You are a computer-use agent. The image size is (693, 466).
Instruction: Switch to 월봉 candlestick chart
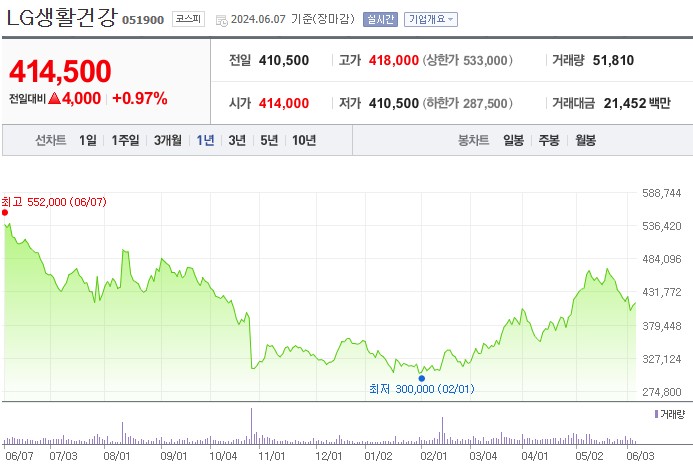coord(586,141)
